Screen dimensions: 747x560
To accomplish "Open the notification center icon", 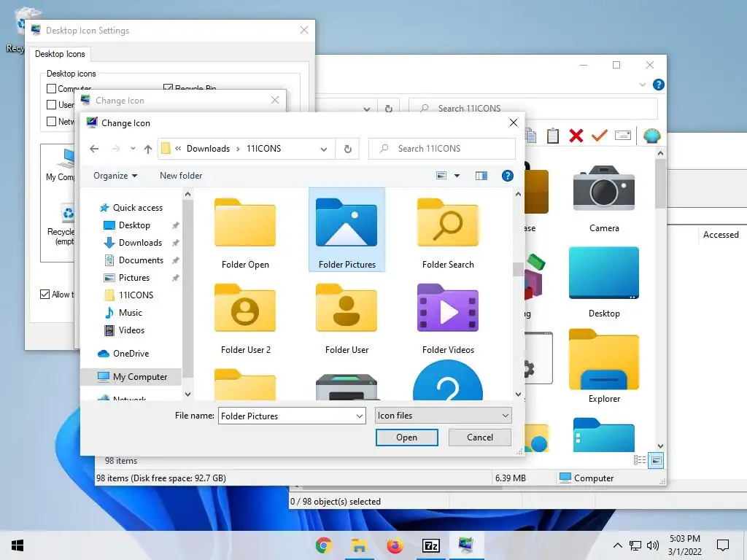I will 723,545.
